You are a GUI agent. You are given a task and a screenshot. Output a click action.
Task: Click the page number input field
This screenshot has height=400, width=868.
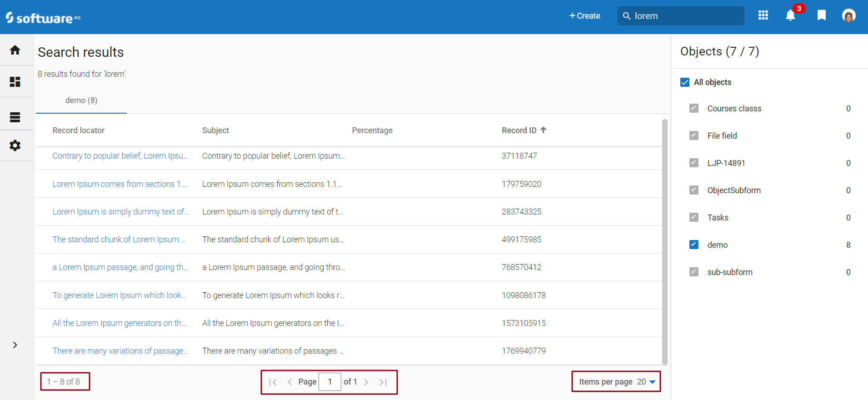pyautogui.click(x=330, y=382)
